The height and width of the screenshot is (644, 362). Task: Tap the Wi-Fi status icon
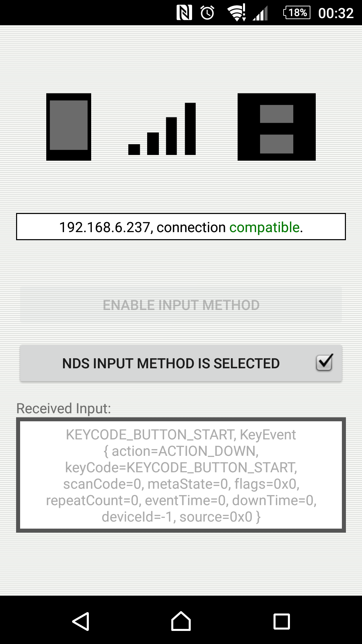point(237,13)
